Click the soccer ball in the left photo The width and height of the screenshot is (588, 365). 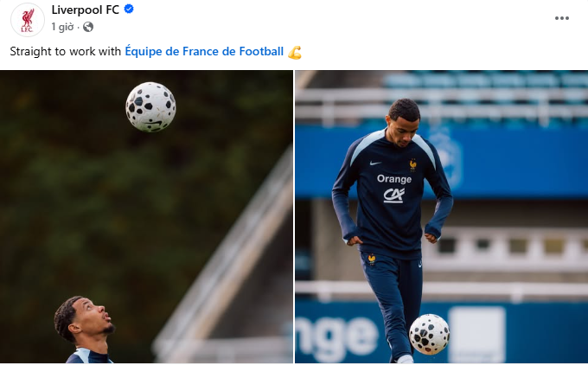[x=150, y=106]
